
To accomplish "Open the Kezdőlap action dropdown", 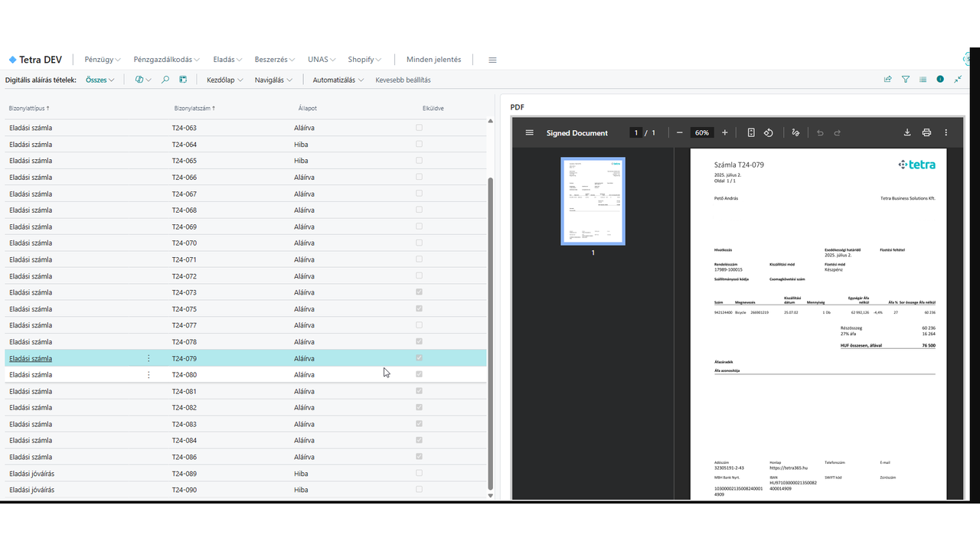I will click(225, 80).
